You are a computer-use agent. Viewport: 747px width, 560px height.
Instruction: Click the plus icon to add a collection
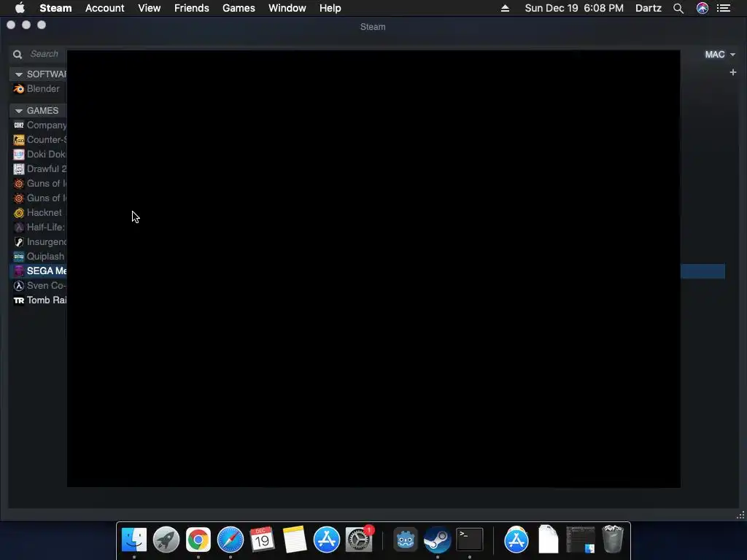click(732, 72)
